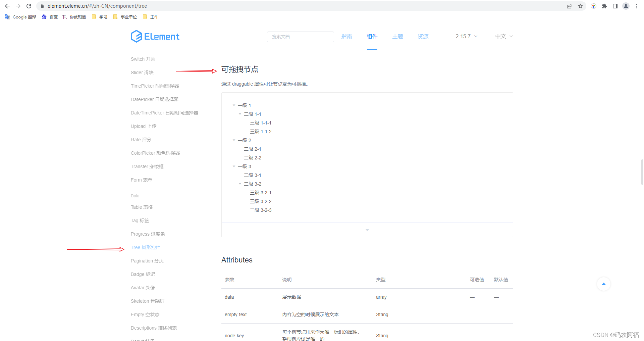Select tree node 二级 2-1
644x341 pixels.
(x=253, y=149)
